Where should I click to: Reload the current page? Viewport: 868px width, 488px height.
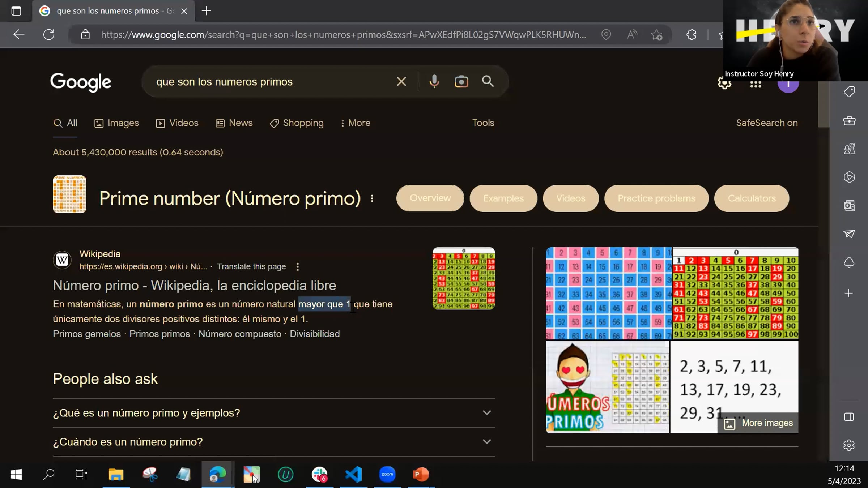(49, 35)
